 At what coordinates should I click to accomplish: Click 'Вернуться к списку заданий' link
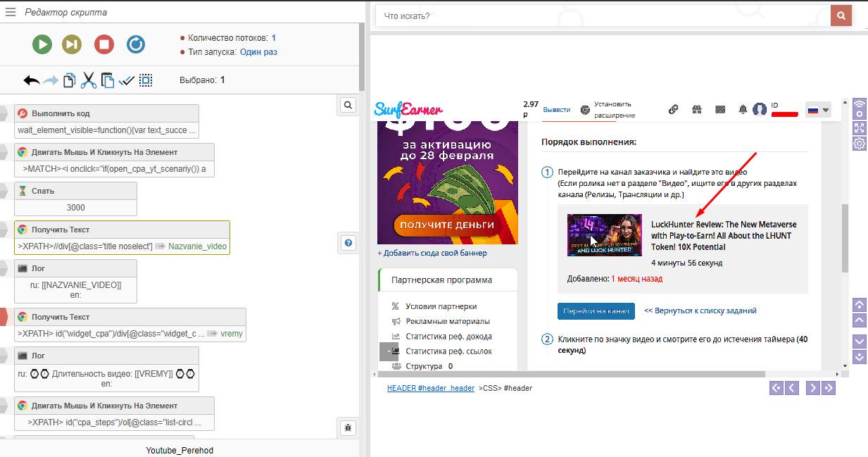tap(700, 311)
